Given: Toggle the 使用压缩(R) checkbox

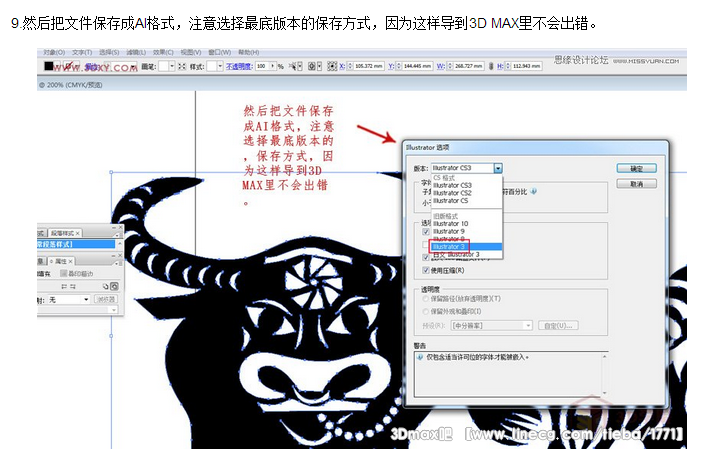Looking at the screenshot, I should pyautogui.click(x=425, y=270).
